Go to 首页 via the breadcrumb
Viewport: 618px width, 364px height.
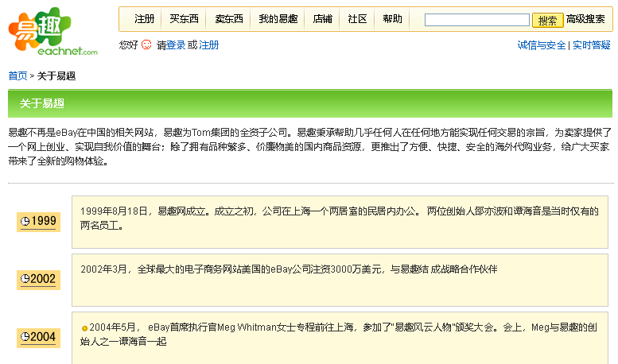tap(17, 76)
